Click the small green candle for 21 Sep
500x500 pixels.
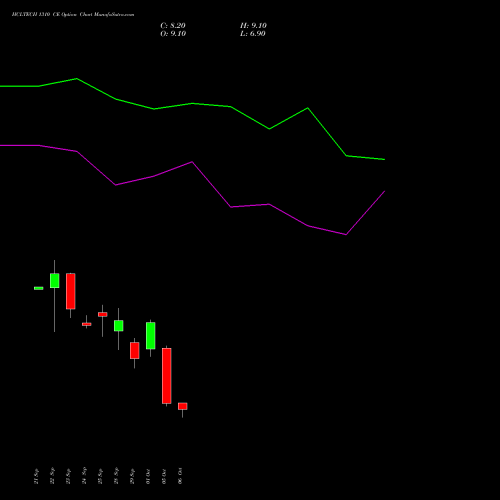pos(39,288)
